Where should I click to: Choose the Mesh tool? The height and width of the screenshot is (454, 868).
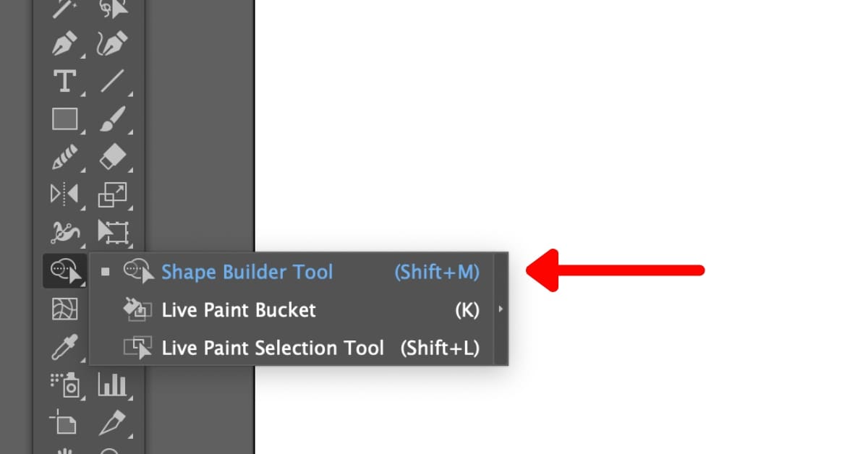[65, 309]
